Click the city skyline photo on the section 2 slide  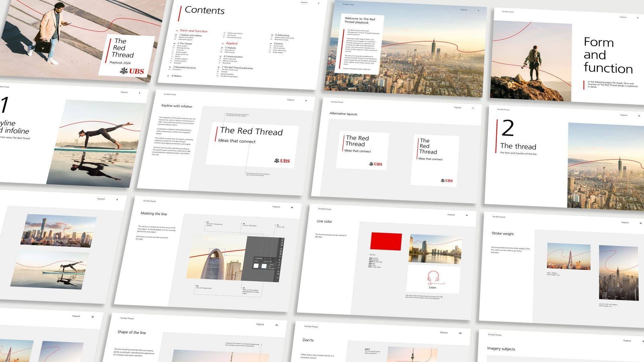click(x=605, y=167)
